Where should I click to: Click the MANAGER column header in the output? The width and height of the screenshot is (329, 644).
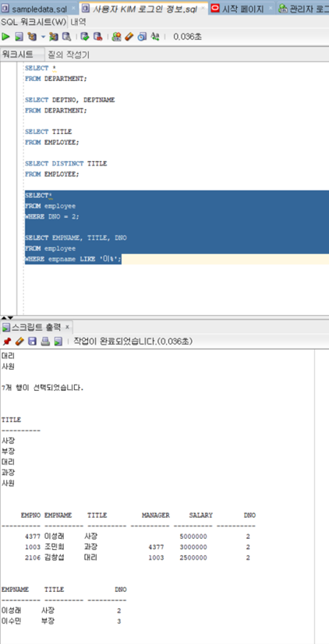[x=156, y=515]
